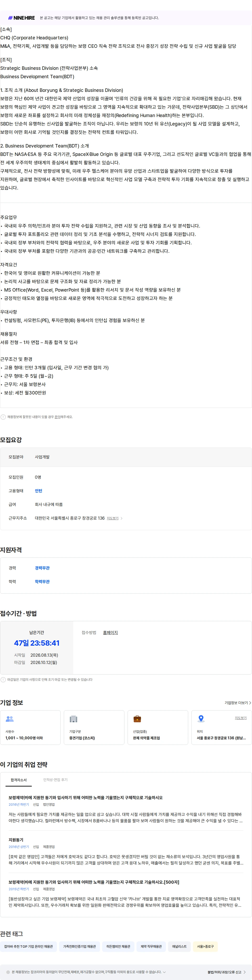Open the 홈페이지 application link
The width and height of the screenshot is (252, 980).
click(x=111, y=633)
